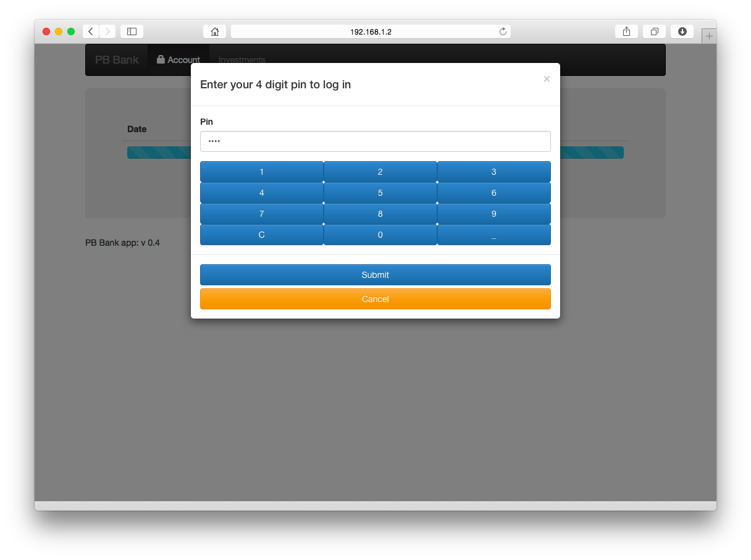Clear the pin with the C key
This screenshot has height=560, width=751.
tap(262, 235)
